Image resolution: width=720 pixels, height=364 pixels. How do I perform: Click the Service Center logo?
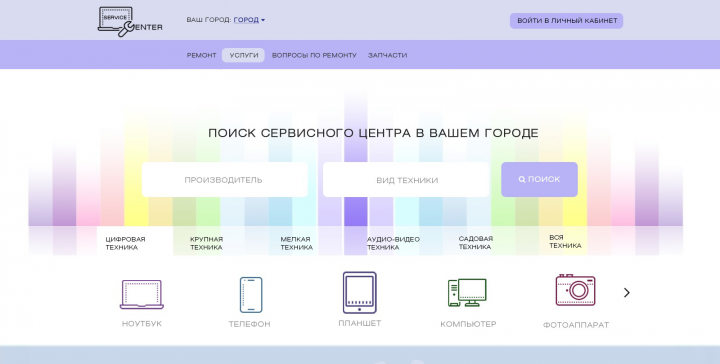[x=130, y=22]
